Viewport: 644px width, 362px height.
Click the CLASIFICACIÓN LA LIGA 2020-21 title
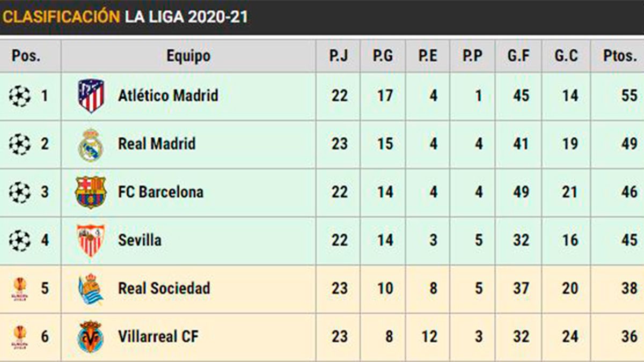[125, 17]
